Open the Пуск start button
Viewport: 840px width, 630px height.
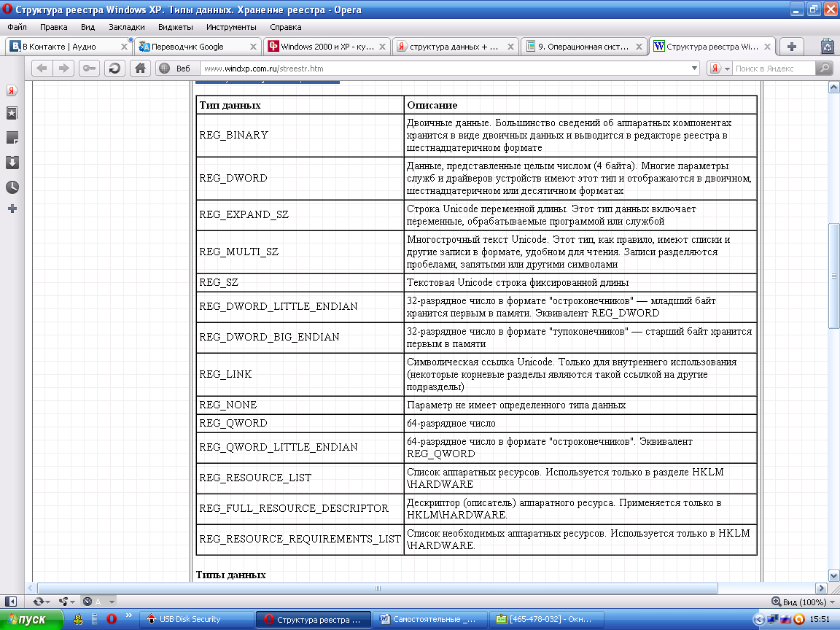[x=31, y=619]
